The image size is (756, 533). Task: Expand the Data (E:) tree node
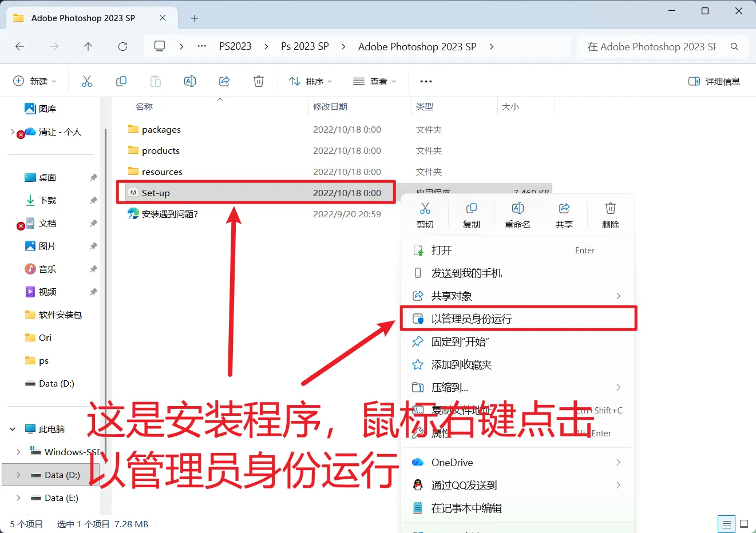(18, 498)
